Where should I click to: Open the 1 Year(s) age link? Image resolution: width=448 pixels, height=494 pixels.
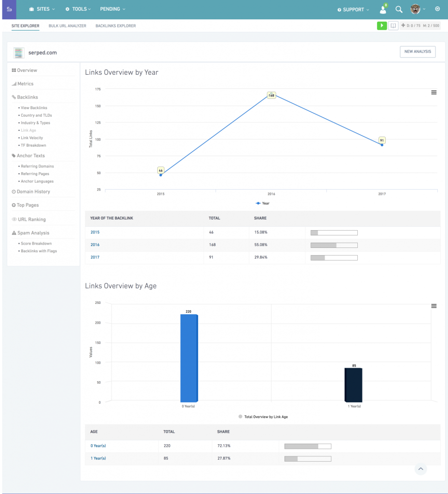pyautogui.click(x=98, y=458)
